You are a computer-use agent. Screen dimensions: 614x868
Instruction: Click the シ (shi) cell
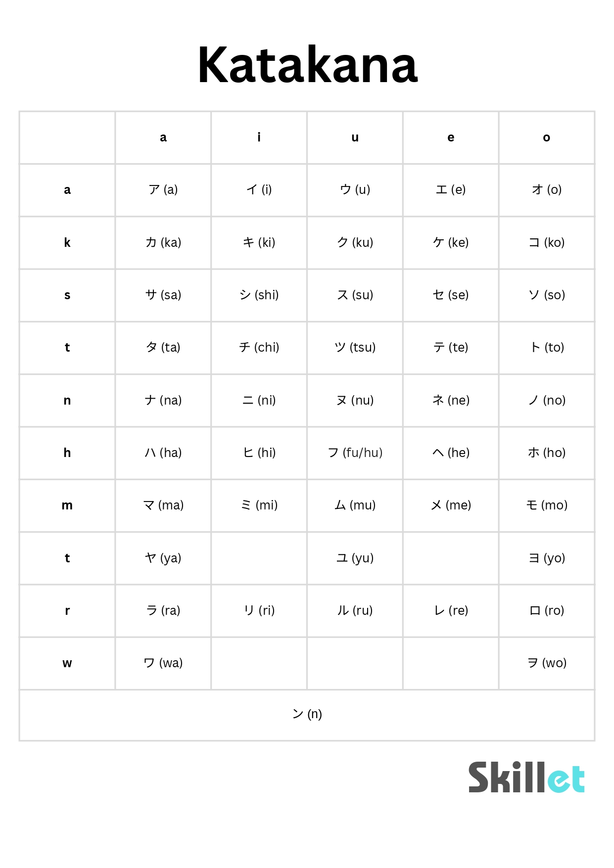tap(259, 295)
